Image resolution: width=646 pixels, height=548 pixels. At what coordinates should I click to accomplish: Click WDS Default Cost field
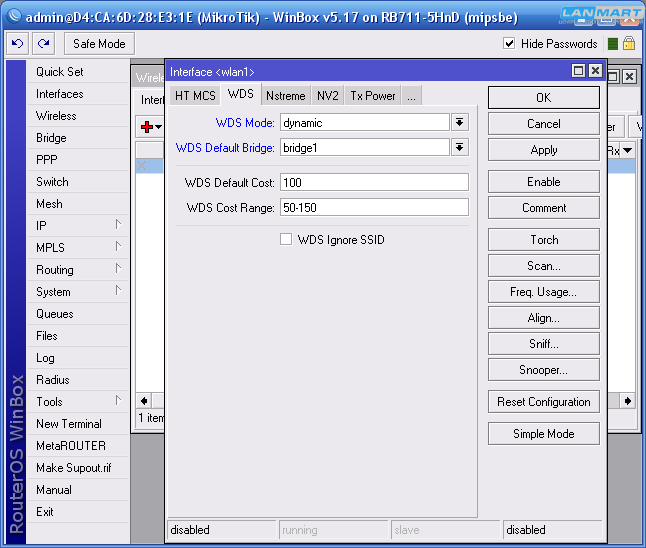point(374,182)
